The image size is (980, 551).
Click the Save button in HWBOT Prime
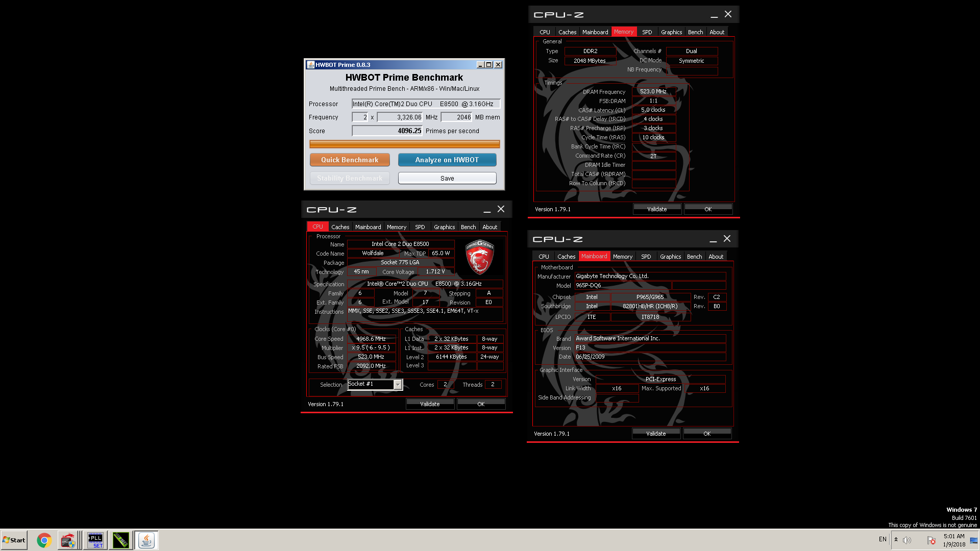click(447, 178)
